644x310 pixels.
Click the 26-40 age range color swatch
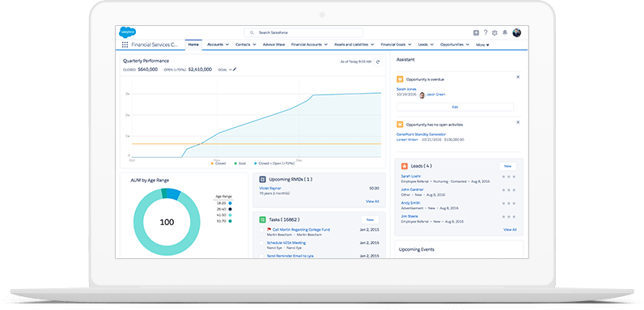pos(231,210)
